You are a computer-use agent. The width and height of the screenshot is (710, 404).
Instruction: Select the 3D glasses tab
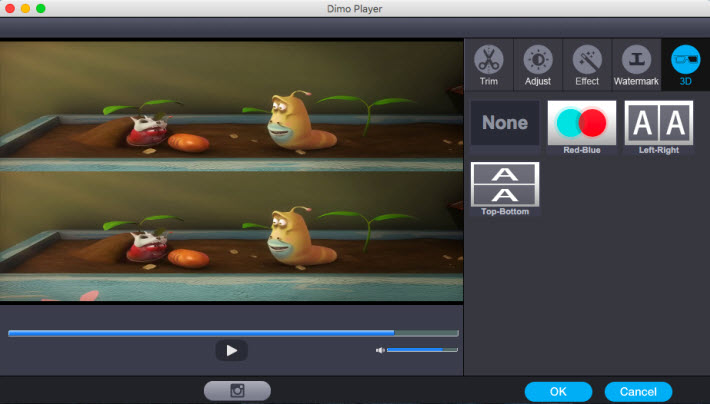686,65
